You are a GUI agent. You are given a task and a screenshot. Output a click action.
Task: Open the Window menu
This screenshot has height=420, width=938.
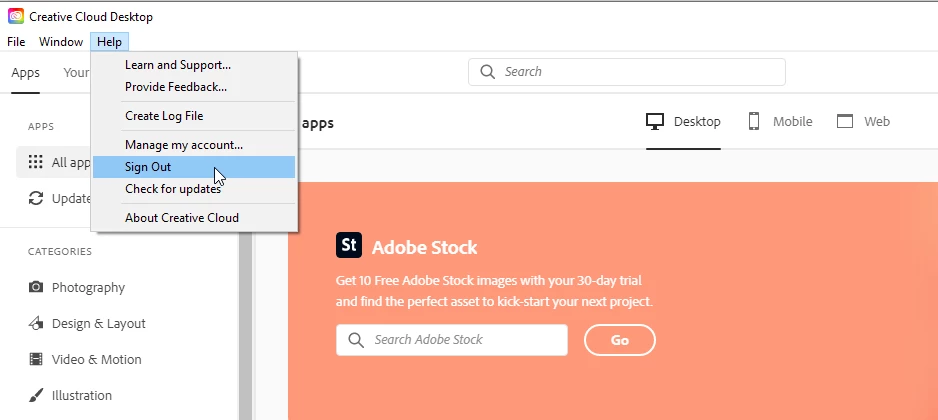(x=60, y=42)
